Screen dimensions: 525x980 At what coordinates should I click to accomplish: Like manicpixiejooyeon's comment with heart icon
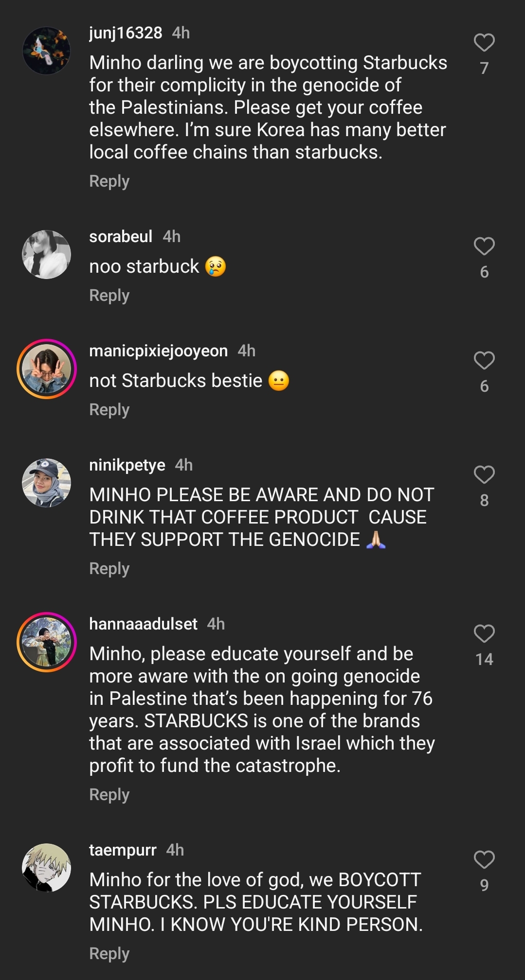(483, 361)
